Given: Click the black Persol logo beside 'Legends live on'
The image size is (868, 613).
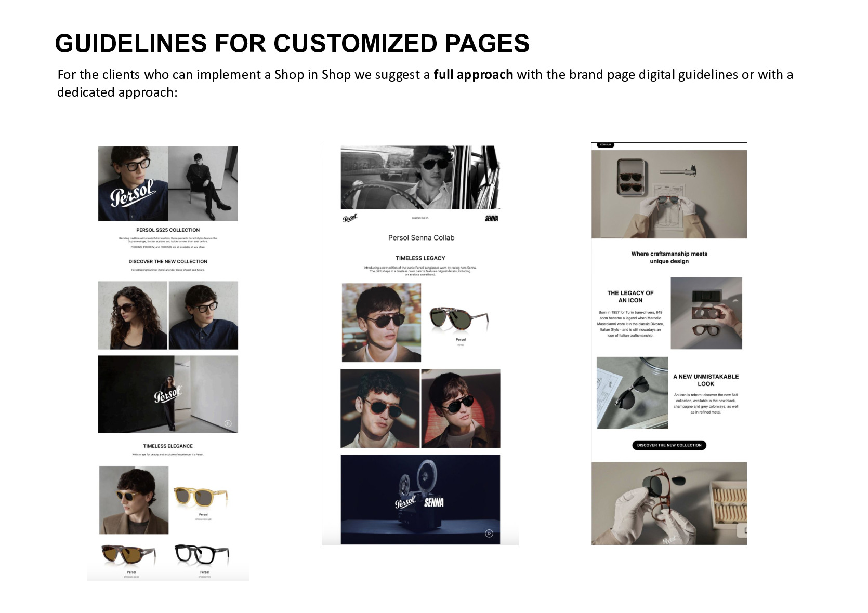Looking at the screenshot, I should pyautogui.click(x=350, y=218).
